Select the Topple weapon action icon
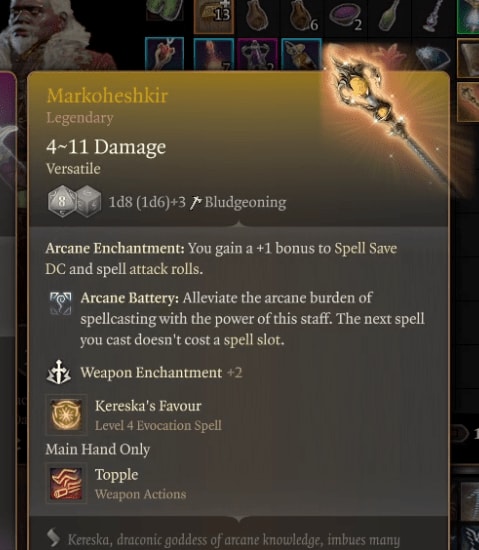The image size is (479, 550). [66, 483]
